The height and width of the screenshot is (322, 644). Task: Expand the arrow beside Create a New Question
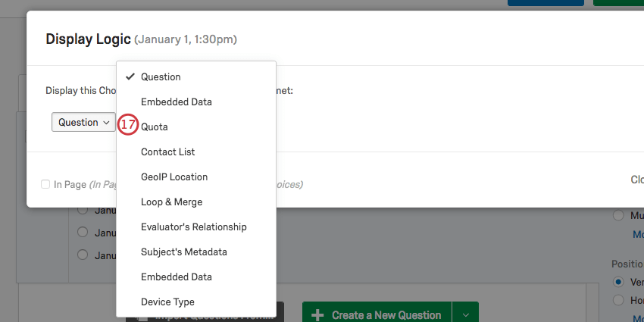pos(466,314)
